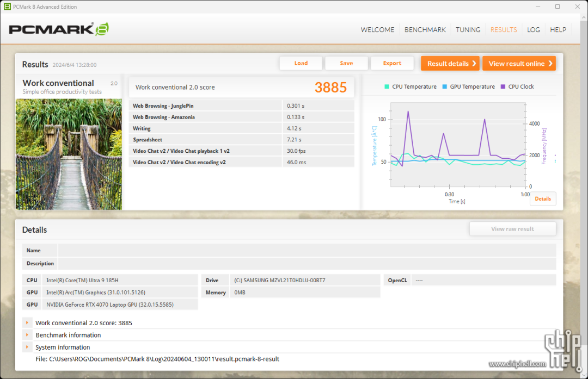588x379 pixels.
Task: Open Result details
Action: point(450,63)
